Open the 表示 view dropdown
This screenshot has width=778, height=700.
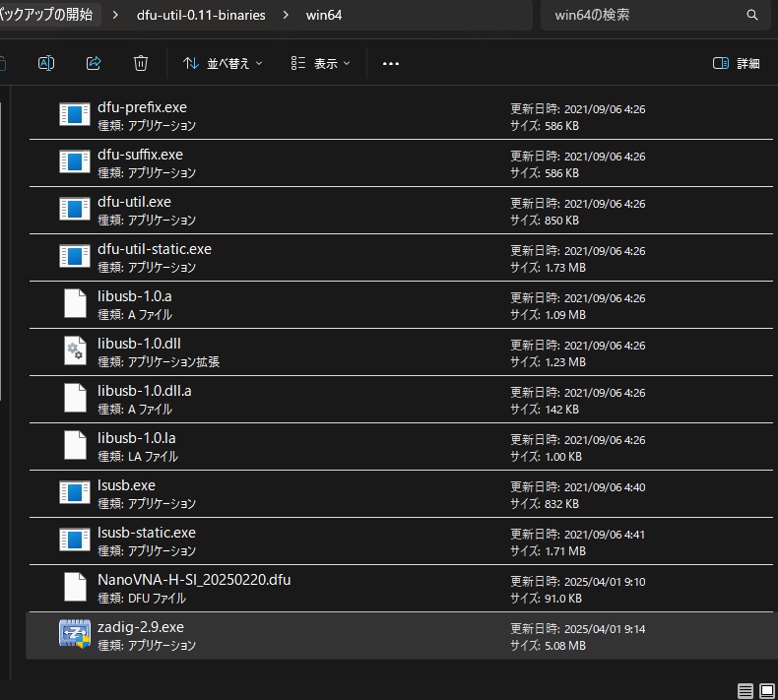coord(321,63)
